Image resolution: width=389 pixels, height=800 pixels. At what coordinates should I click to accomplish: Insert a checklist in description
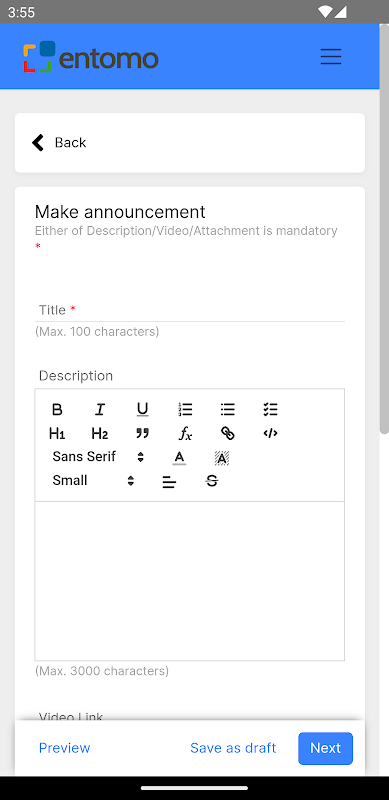pos(271,409)
